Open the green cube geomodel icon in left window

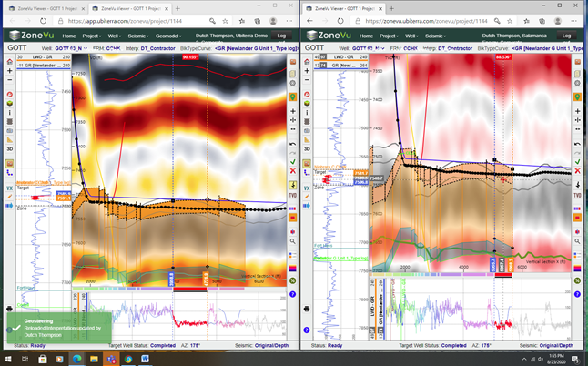point(10,103)
